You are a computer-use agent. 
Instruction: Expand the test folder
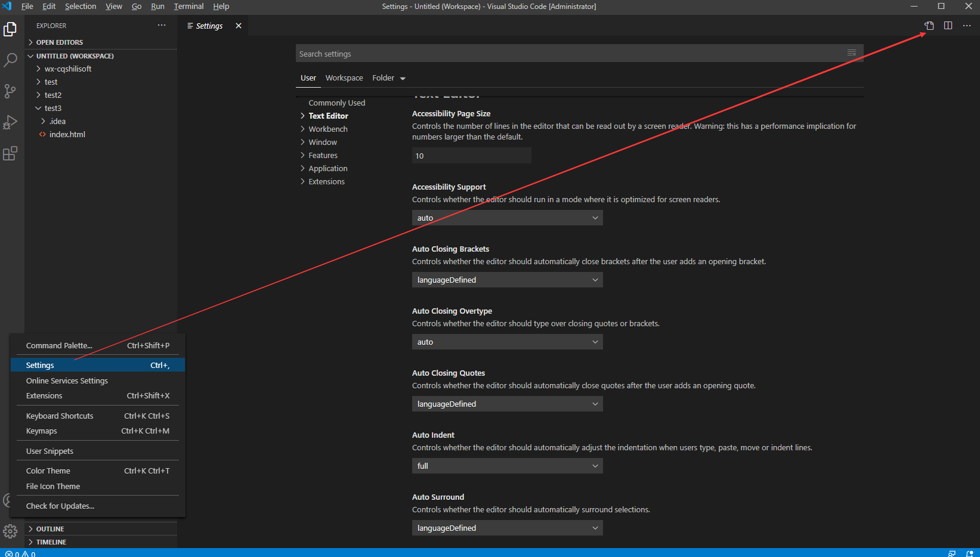click(101, 82)
